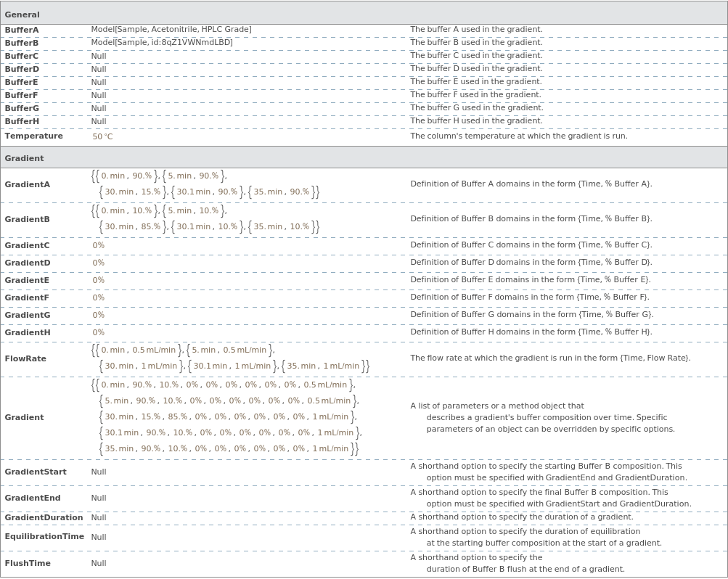Click the FlushTime Null value
The width and height of the screenshot is (728, 579).
tap(98, 564)
